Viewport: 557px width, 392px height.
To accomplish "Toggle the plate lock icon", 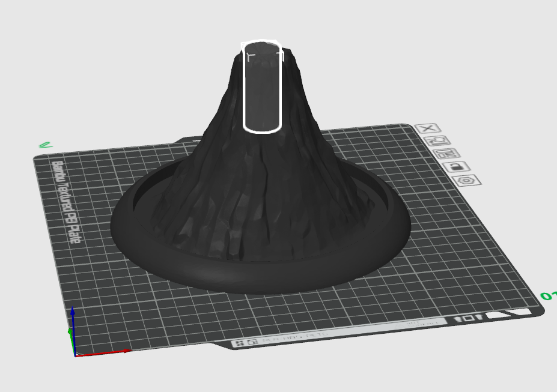I will click(457, 166).
